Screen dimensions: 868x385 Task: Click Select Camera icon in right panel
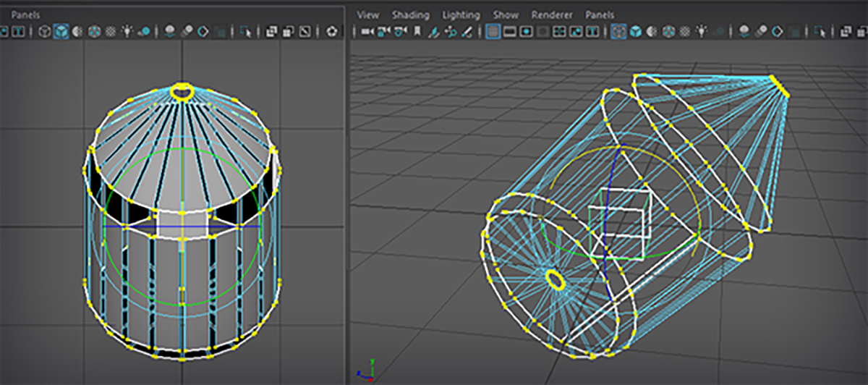tap(366, 31)
